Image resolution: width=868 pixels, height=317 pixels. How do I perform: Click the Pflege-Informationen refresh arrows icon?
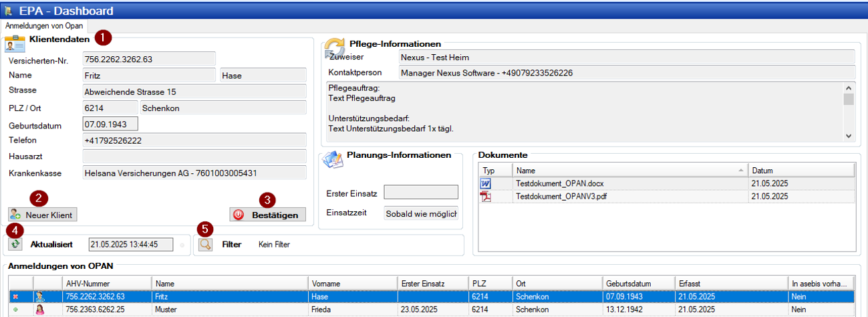(x=334, y=49)
